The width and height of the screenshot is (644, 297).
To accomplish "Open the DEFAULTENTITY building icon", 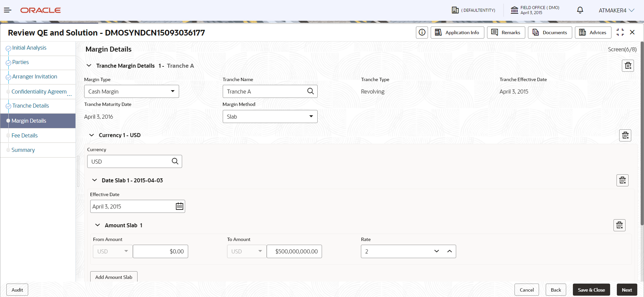I will coord(455,10).
